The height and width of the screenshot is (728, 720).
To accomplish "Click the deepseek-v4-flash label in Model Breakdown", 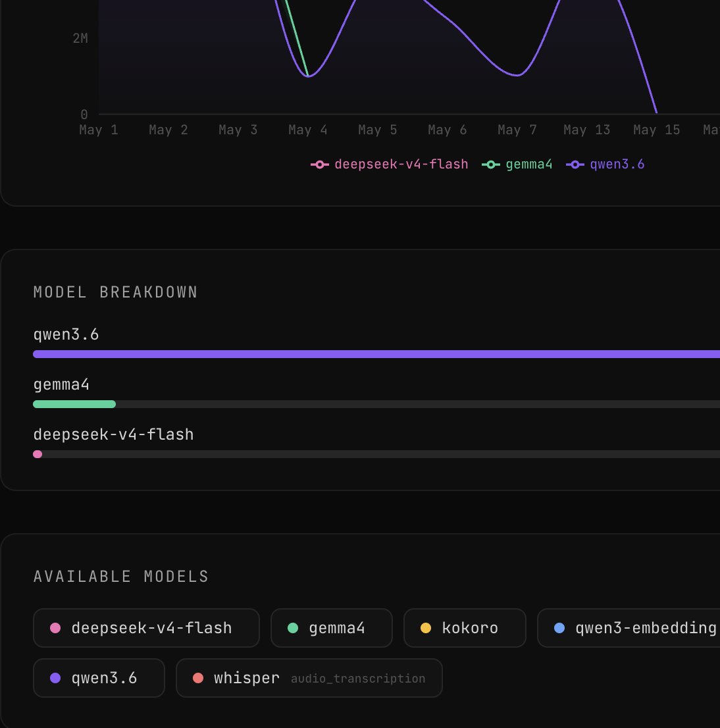I will 113,434.
